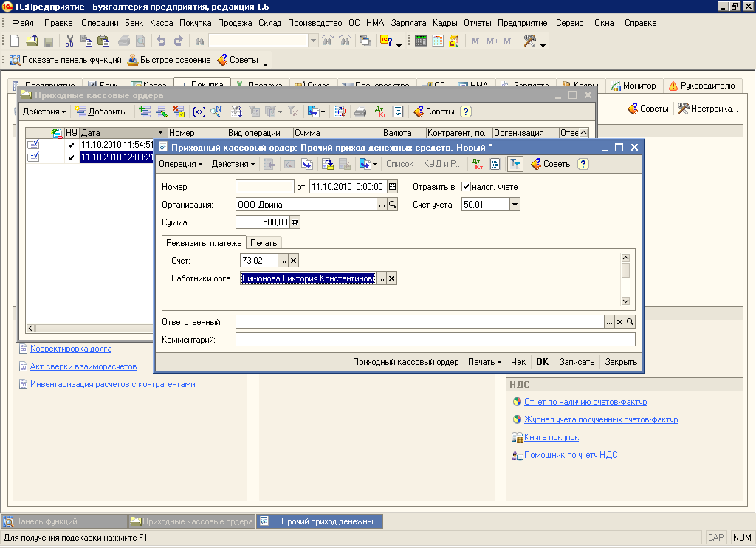Viewport: 756px width, 548px height.
Task: Switch to the Руководителю tab
Action: (x=702, y=86)
